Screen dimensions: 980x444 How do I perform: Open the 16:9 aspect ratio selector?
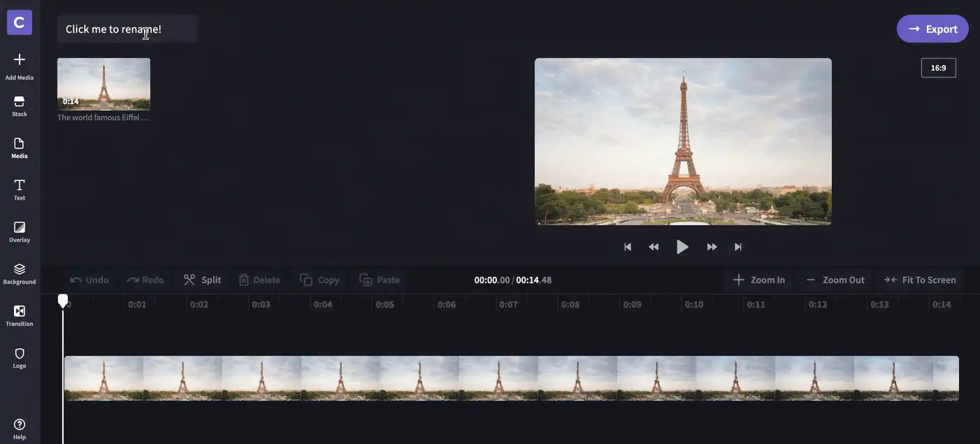tap(938, 68)
